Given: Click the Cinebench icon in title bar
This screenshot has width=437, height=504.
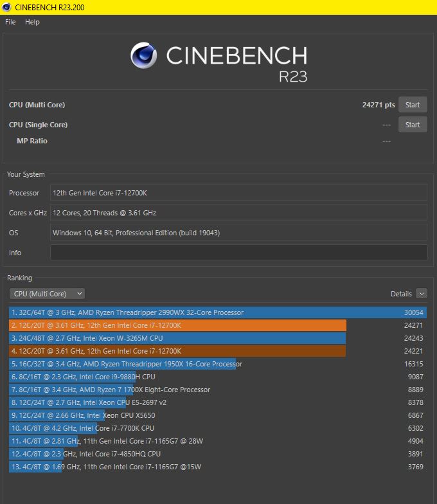Looking at the screenshot, I should pyautogui.click(x=6, y=7).
